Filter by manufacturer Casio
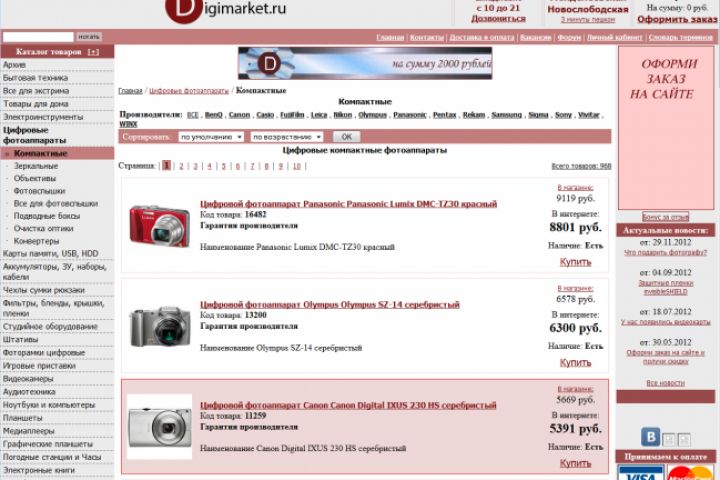The image size is (720, 480). (265, 115)
